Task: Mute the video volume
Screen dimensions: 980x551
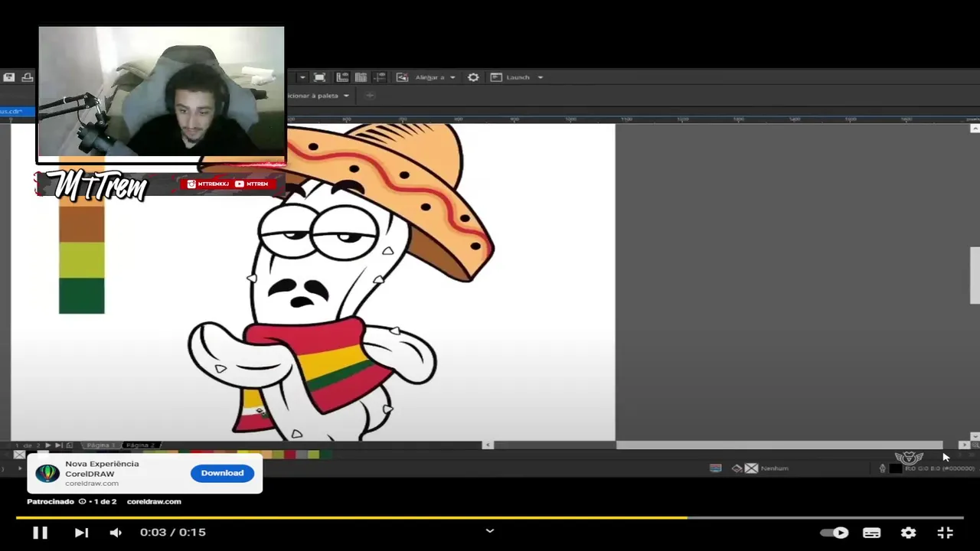Action: (x=116, y=533)
